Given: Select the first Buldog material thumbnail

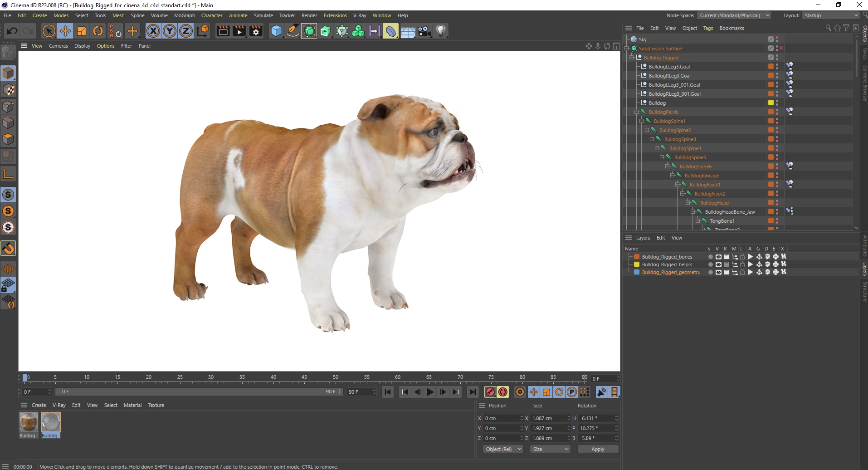Looking at the screenshot, I should coord(29,422).
